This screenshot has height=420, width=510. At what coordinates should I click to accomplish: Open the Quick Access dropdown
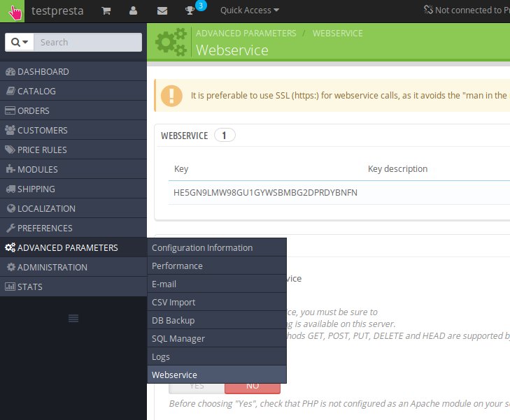(249, 10)
